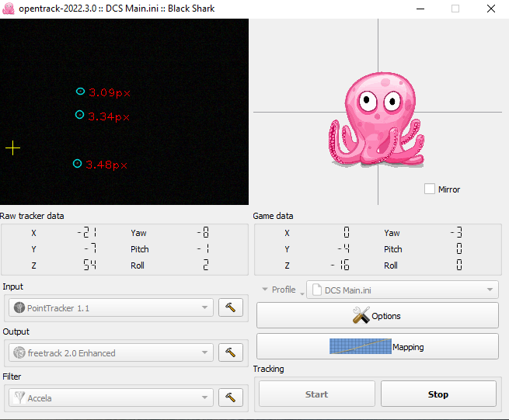Expand the PointTracker 1.1 input dropdown
Image resolution: width=509 pixels, height=420 pixels.
[x=111, y=308]
